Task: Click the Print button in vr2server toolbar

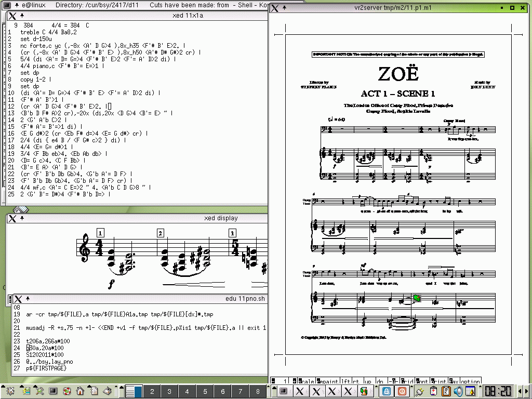Action: tap(438, 381)
